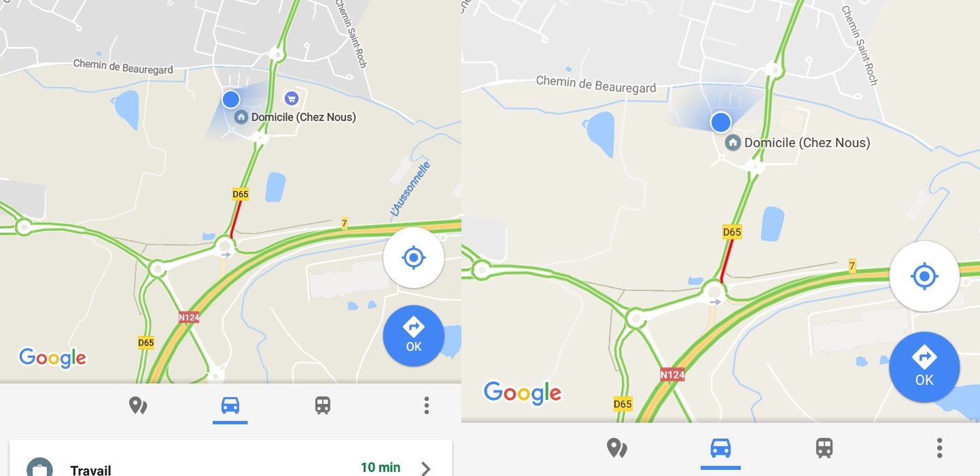This screenshot has width=980, height=476.
Task: Start navigation with left map's OK button
Action: [413, 336]
